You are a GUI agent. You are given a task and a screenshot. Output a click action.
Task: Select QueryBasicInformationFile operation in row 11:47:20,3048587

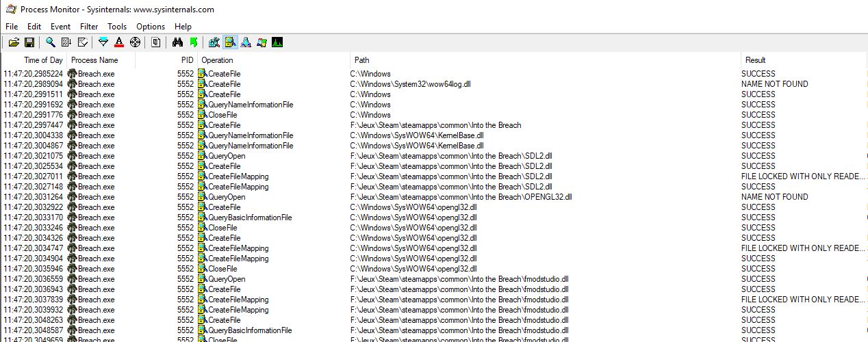(x=250, y=330)
